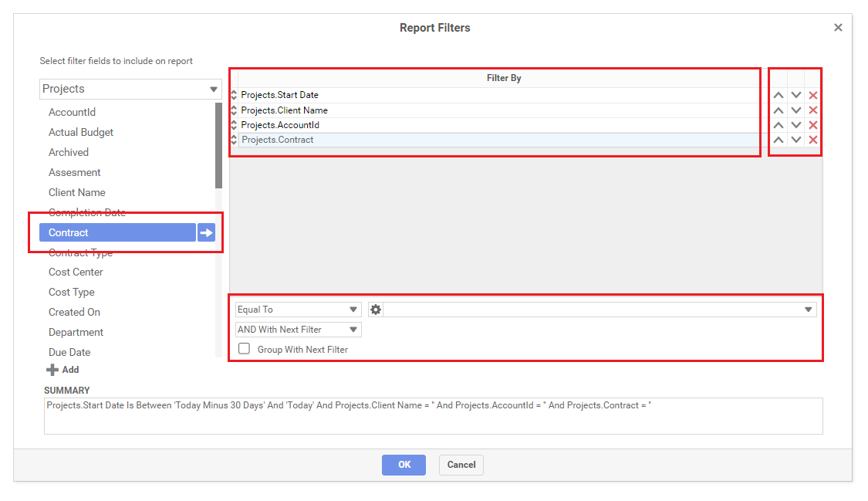Click OK to apply filters
This screenshot has height=501, width=868.
tap(404, 465)
